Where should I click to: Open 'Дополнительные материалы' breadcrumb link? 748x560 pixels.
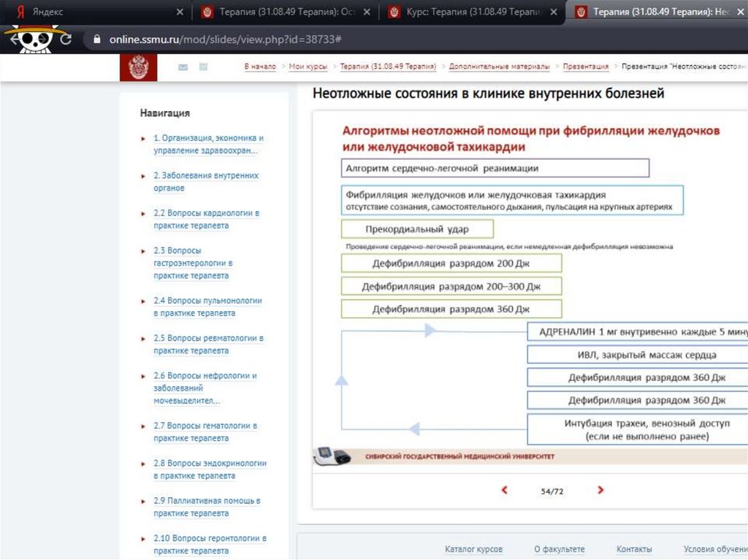[x=499, y=66]
